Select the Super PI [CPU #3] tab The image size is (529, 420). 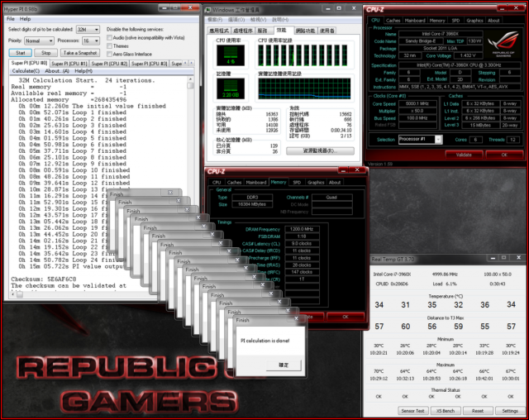pos(149,64)
